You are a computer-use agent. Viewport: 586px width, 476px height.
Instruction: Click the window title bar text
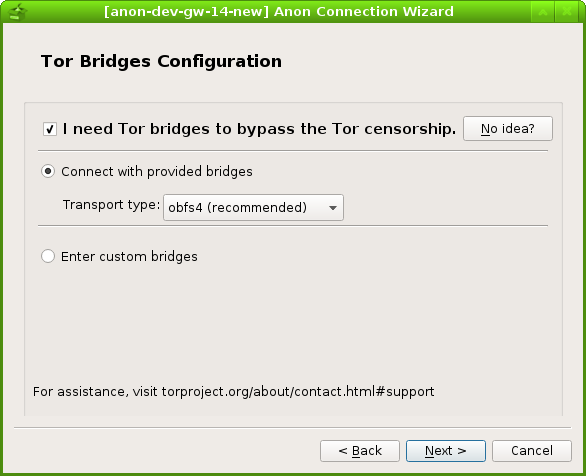point(279,12)
